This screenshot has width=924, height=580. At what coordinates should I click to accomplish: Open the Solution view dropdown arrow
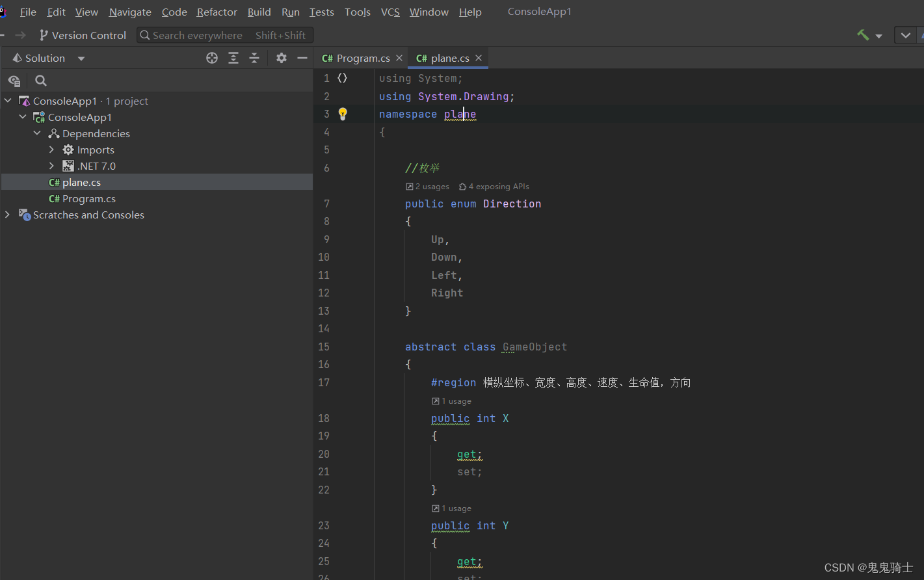[81, 59]
